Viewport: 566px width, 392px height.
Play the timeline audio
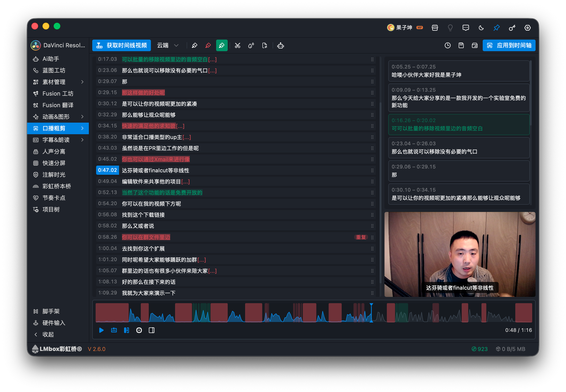tap(101, 330)
